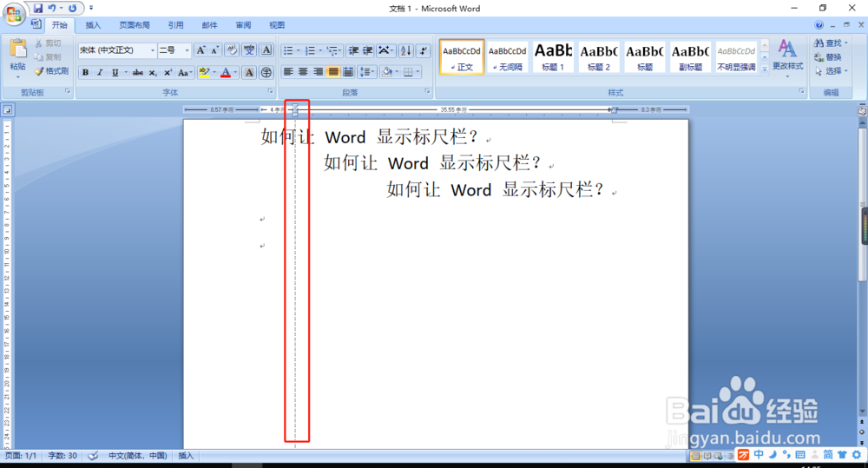Shrink font size with A down icon
The height and width of the screenshot is (468, 868).
(214, 50)
